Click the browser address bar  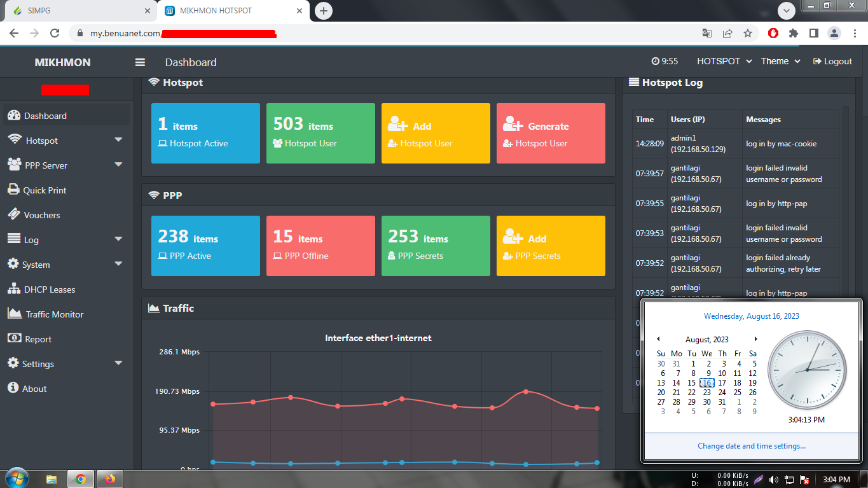382,33
